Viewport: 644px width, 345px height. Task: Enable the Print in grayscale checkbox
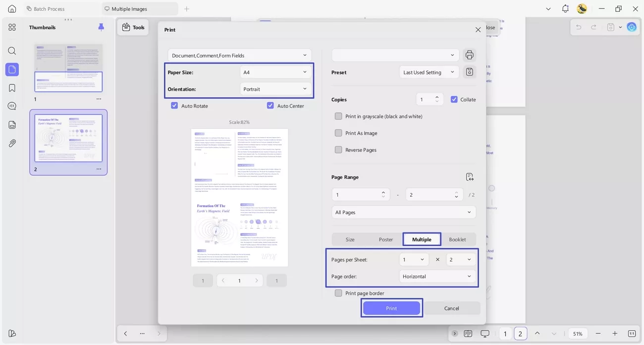click(x=338, y=116)
